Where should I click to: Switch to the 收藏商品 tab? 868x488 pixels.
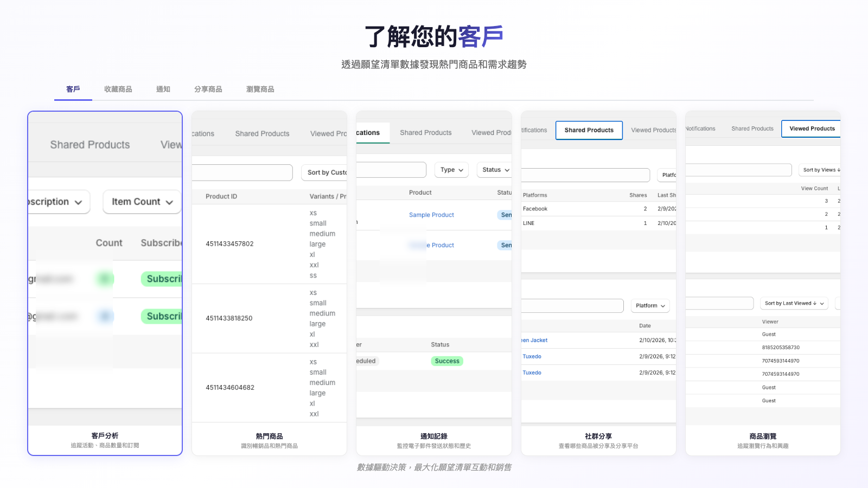click(x=118, y=89)
